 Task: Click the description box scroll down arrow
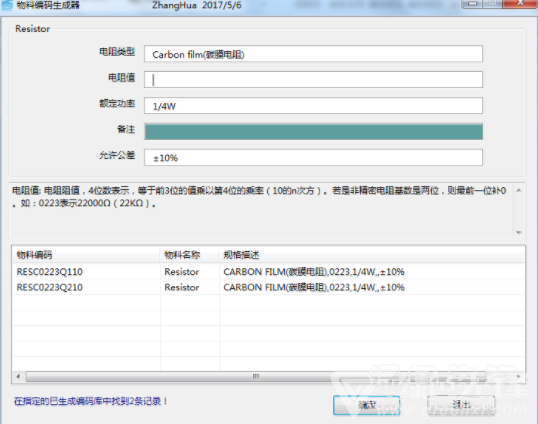[x=518, y=233]
